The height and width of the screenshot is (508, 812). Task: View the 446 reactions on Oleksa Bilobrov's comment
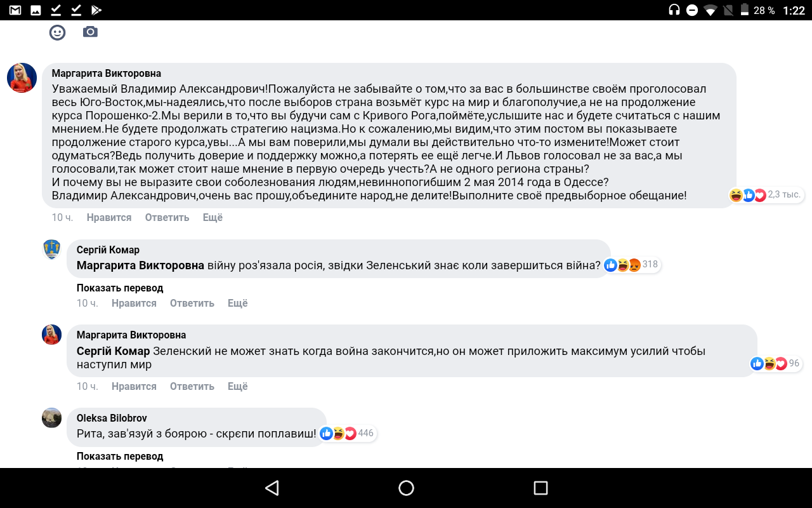coord(348,434)
